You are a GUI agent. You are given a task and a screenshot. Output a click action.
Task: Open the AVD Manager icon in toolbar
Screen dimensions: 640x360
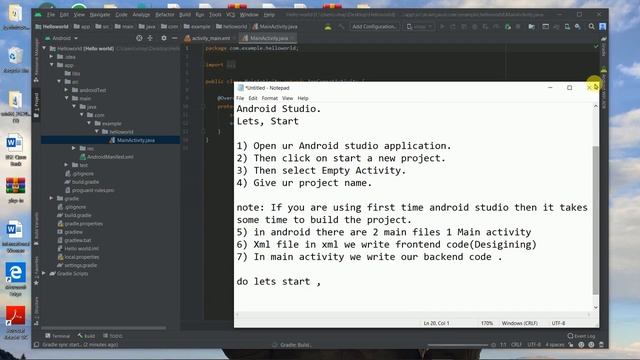click(567, 27)
